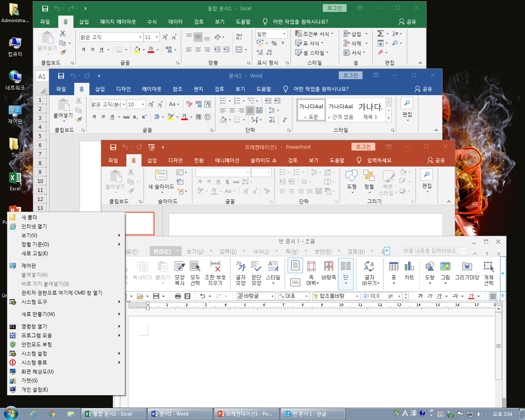Click the AutoSum sigma icon in Excel

pos(381,34)
